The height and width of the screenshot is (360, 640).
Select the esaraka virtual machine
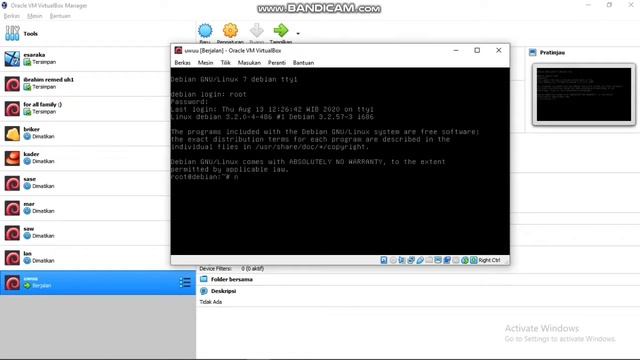pos(98,58)
